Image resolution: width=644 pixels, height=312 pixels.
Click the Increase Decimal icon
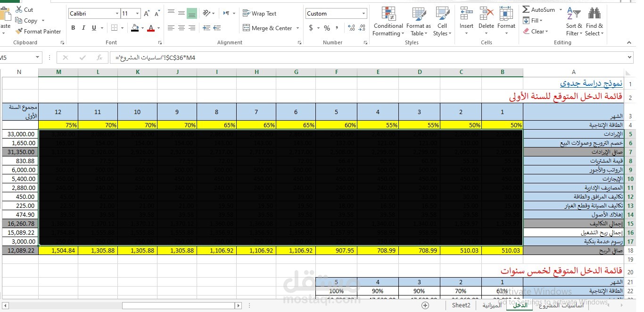click(x=351, y=28)
